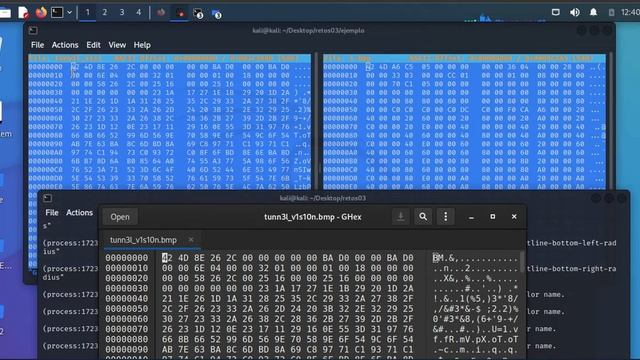Click offset 00000020 in right hex diff pane
Screen dimensions: 640x360
[x=340, y=84]
